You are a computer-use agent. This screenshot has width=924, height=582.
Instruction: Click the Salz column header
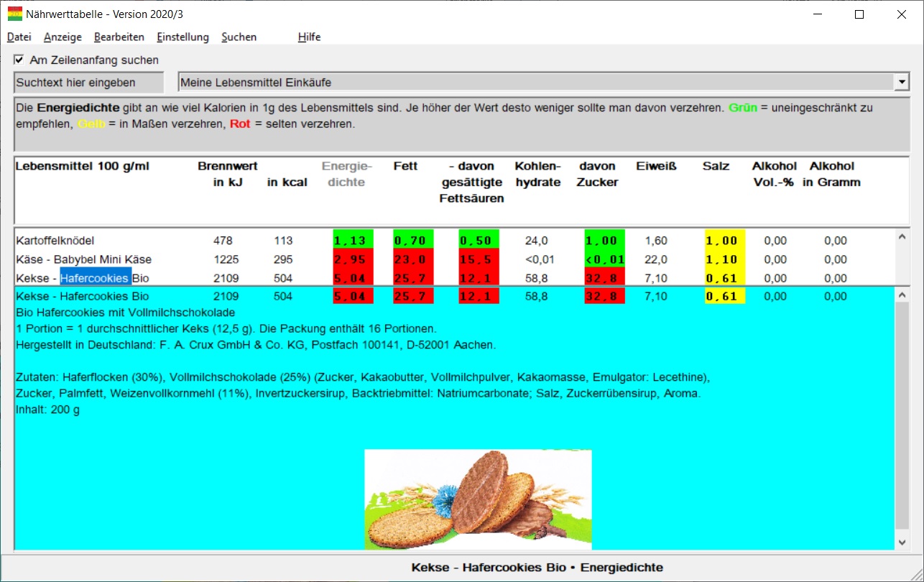tap(716, 167)
